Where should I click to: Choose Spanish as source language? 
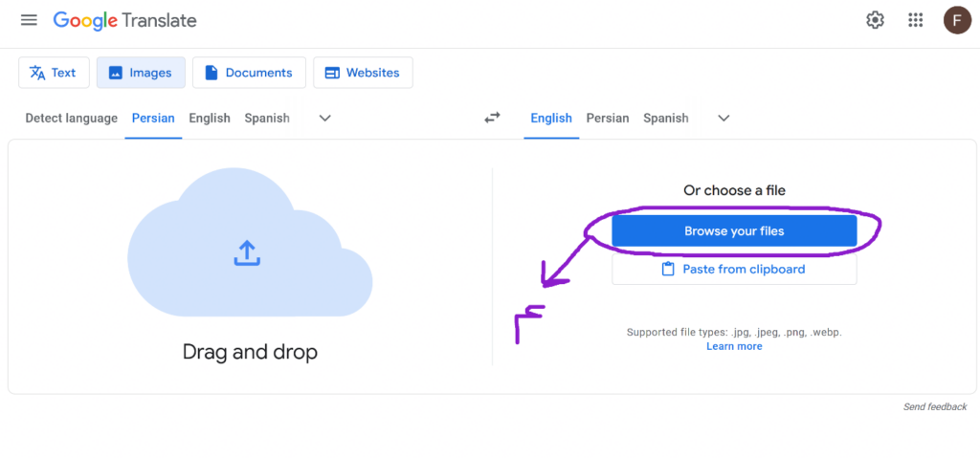click(267, 118)
